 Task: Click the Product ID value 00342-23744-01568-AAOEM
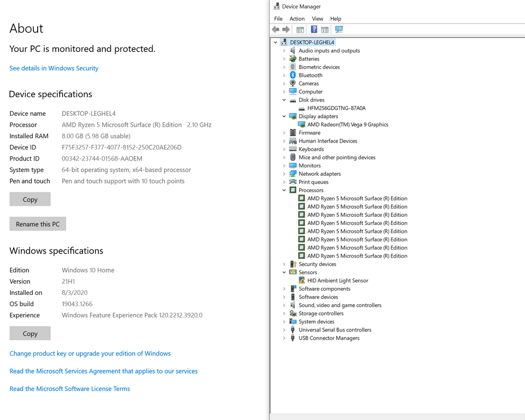click(x=102, y=158)
